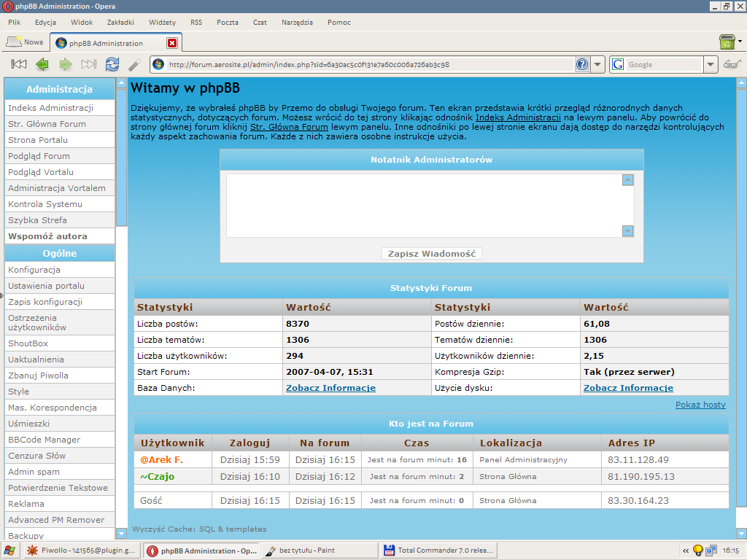Open the Edycja menu

pos(45,23)
